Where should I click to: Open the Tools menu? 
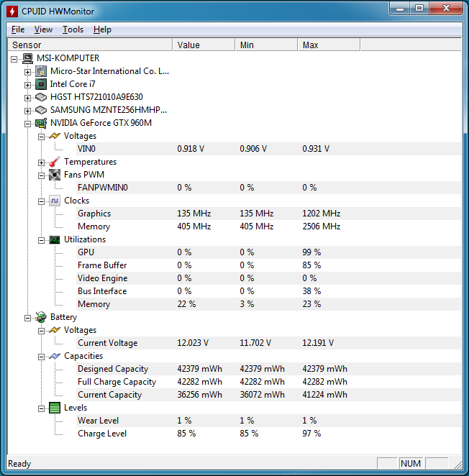[73, 29]
